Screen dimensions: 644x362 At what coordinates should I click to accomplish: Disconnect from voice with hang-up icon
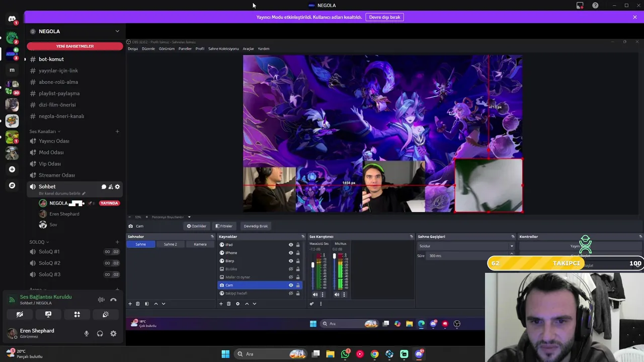(x=113, y=300)
